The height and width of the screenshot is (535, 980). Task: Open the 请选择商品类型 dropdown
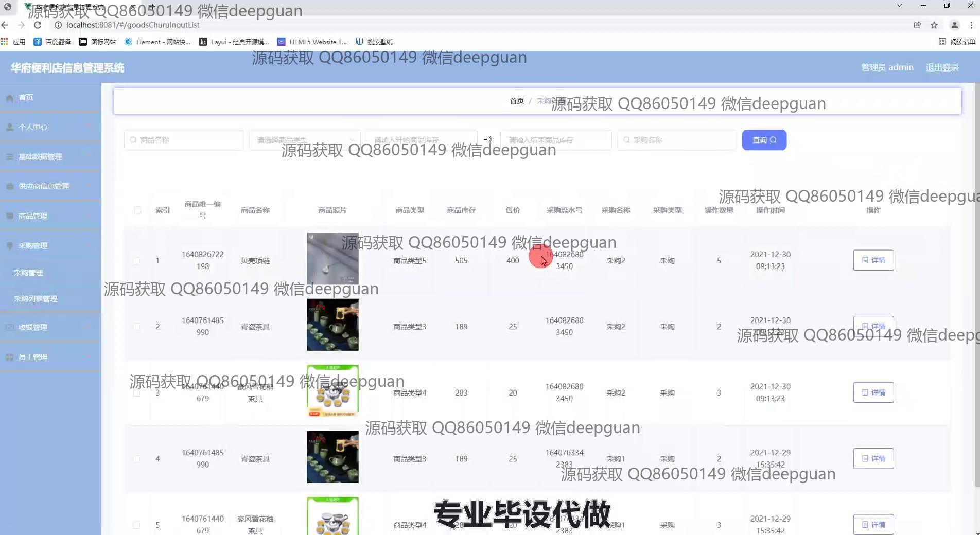tap(305, 140)
